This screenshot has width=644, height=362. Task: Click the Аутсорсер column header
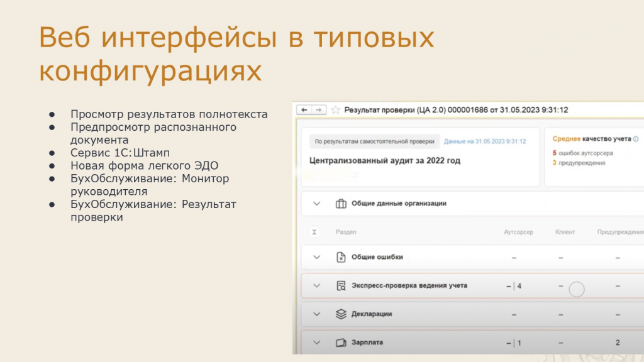pyautogui.click(x=518, y=233)
